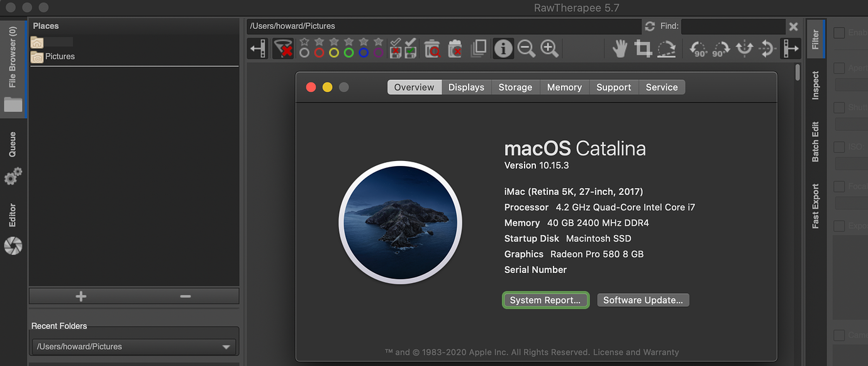This screenshot has width=868, height=366.
Task: Open the Recent Folders dropdown
Action: [133, 347]
